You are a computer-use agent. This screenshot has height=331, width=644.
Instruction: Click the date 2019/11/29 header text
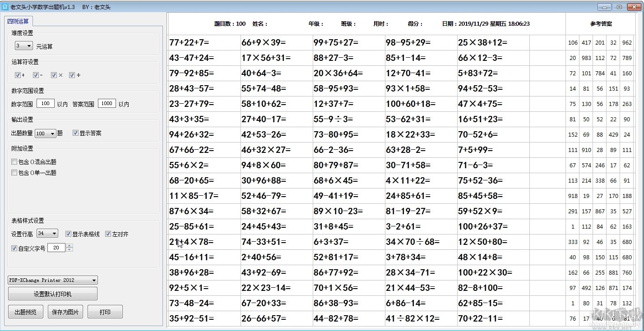(x=486, y=24)
